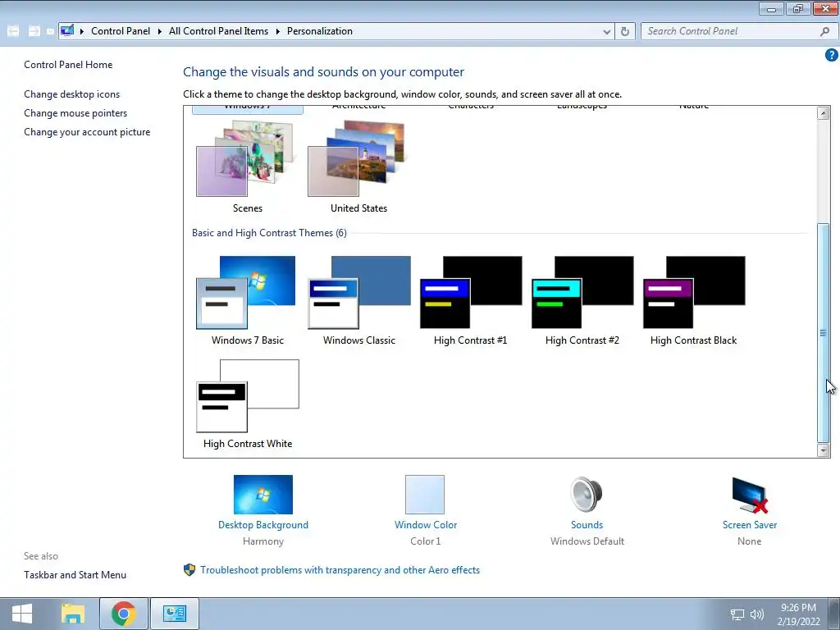The height and width of the screenshot is (630, 840).
Task: Click the refresh button in address bar
Action: (x=624, y=31)
